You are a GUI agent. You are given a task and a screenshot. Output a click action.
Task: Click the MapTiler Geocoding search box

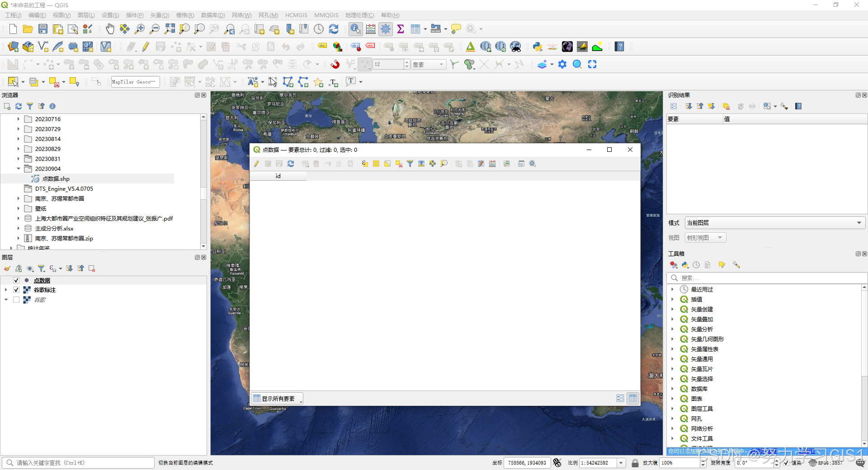pos(136,82)
